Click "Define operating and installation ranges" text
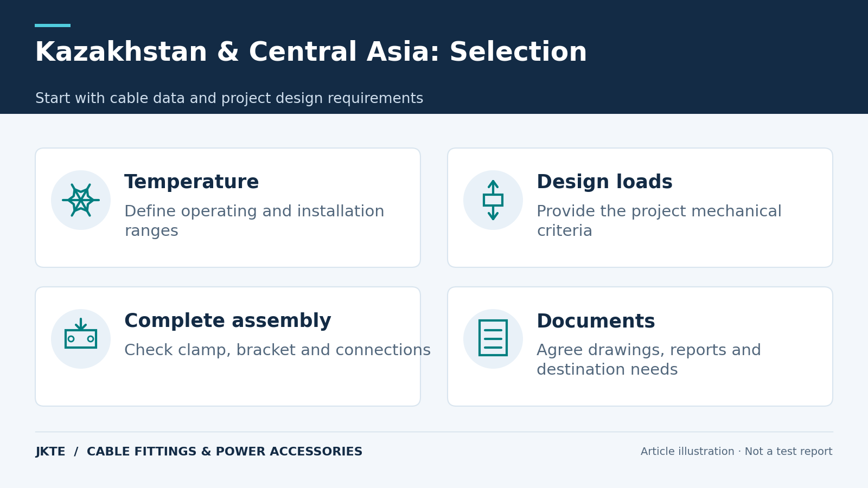This screenshot has height=488, width=868. (x=254, y=221)
